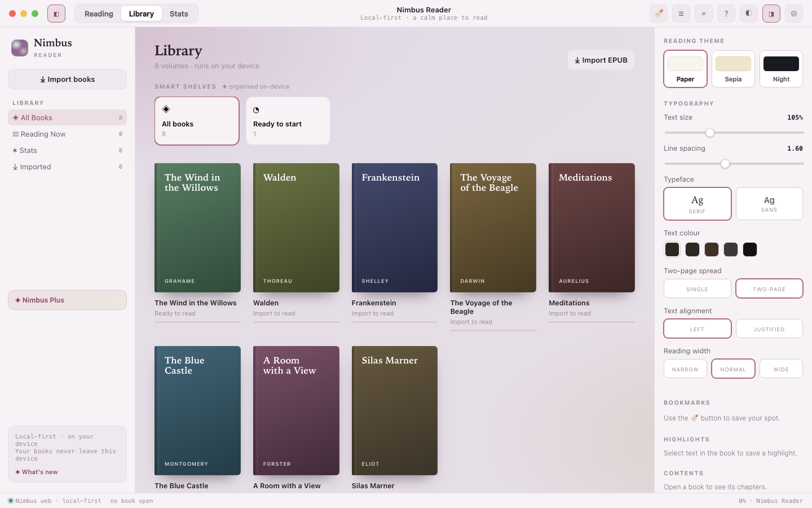Viewport: 812px width, 508px height.
Task: Hide the right settings panel icon
Action: [x=771, y=14]
